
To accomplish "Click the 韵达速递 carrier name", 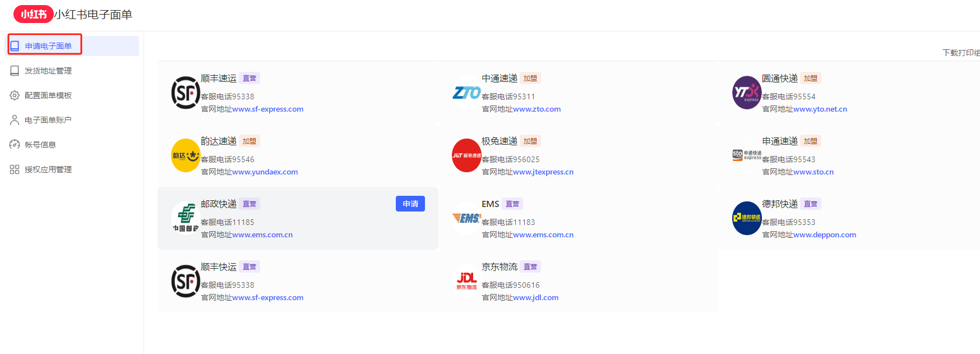I will point(219,141).
